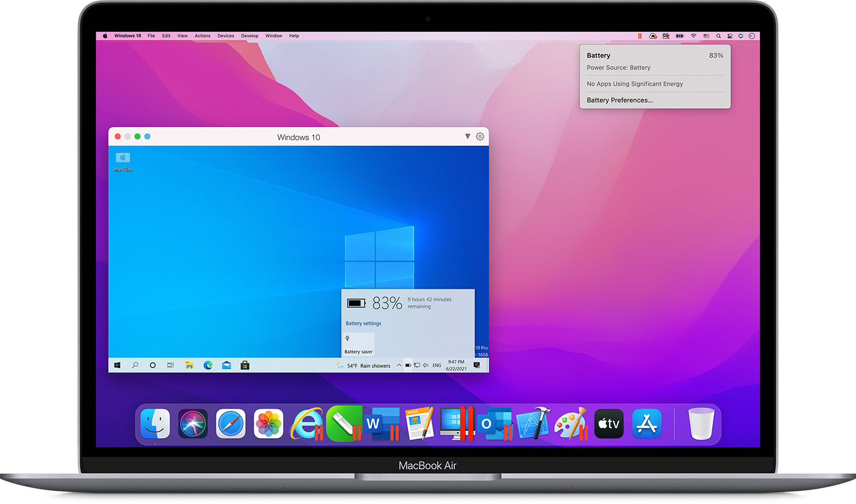Enable Battery saver in the battery flyout
This screenshot has height=504, width=856.
pyautogui.click(x=358, y=344)
